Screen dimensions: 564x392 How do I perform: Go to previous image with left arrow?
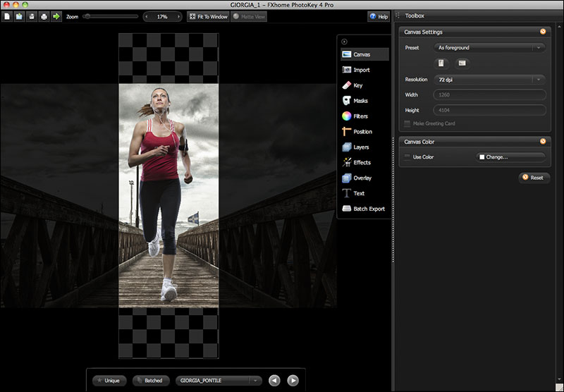click(x=274, y=381)
